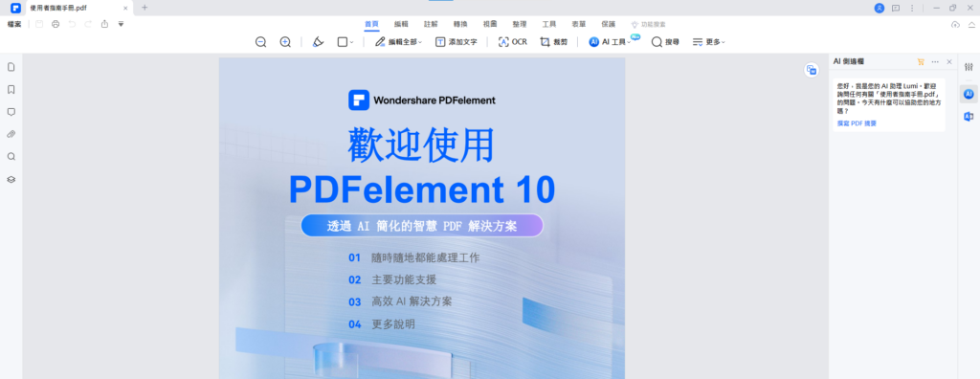Click the print icon

pos(56,24)
